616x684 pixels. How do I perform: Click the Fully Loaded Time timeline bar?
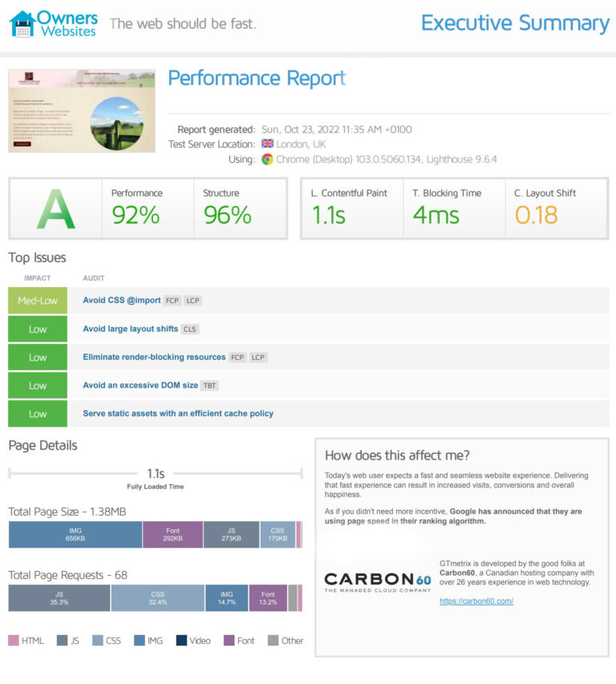pos(155,473)
